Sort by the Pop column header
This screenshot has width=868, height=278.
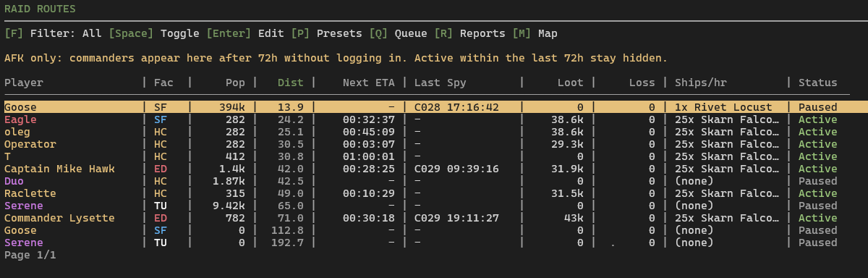pyautogui.click(x=235, y=83)
